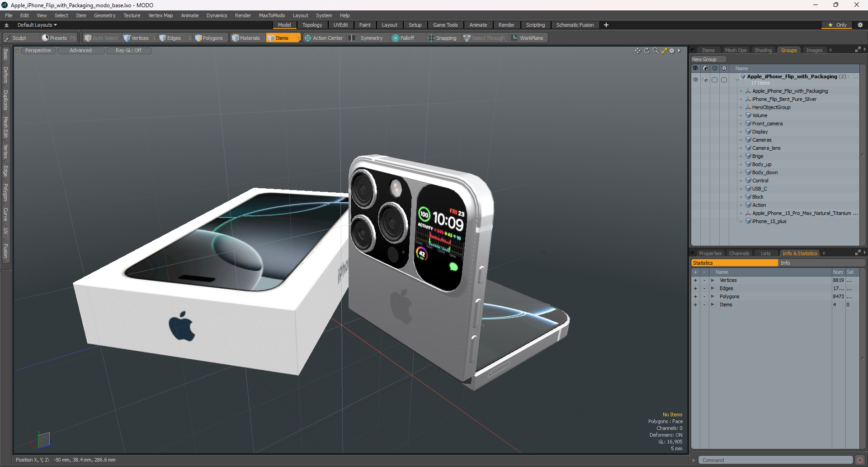Open the Geometry menu
Image resolution: width=868 pixels, height=467 pixels.
pos(104,15)
